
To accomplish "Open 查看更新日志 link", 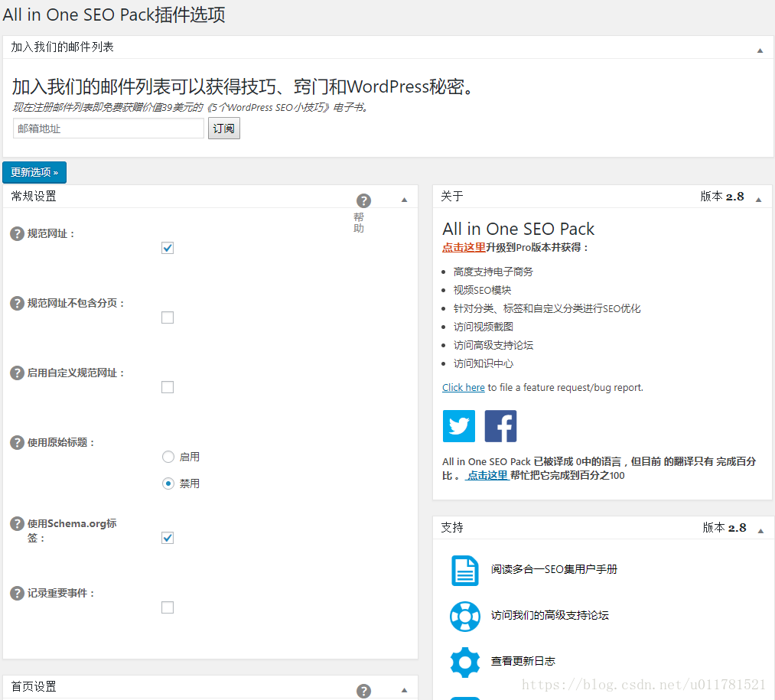I will tap(523, 662).
